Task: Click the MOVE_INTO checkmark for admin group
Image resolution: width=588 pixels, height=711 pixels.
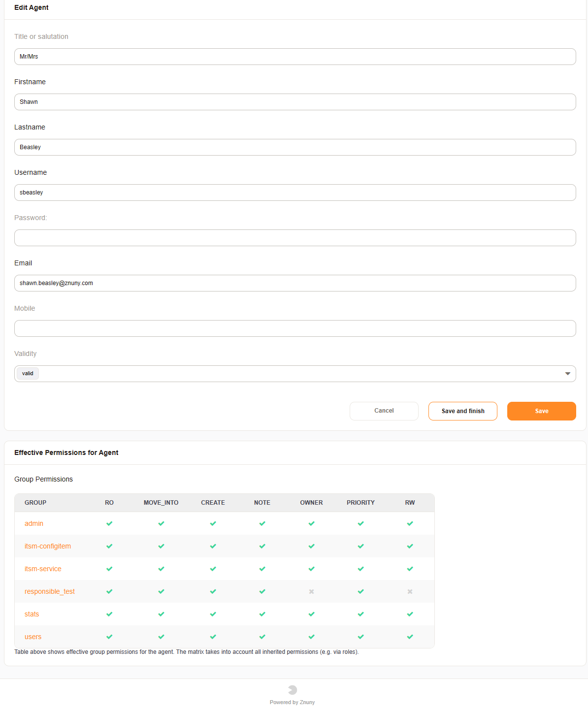Action: (x=161, y=523)
